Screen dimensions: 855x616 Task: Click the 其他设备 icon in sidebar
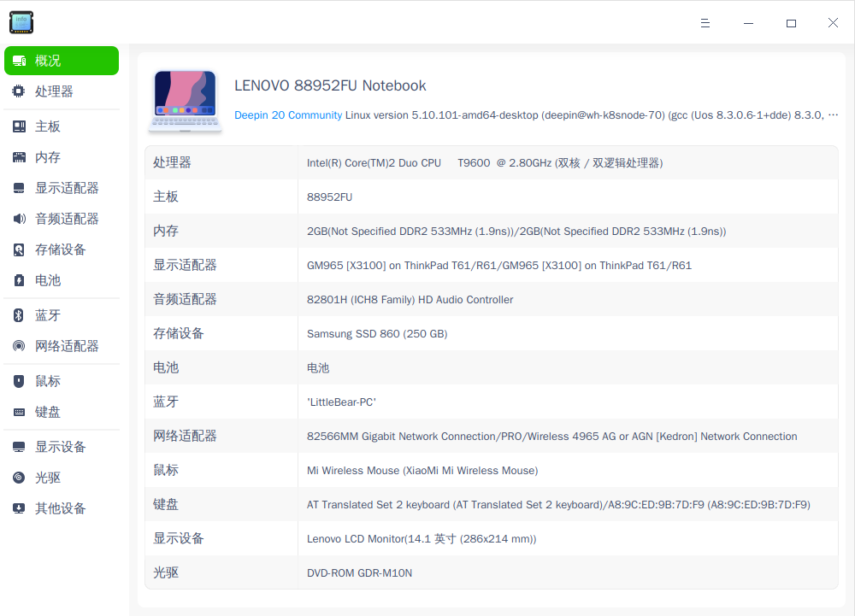[19, 508]
